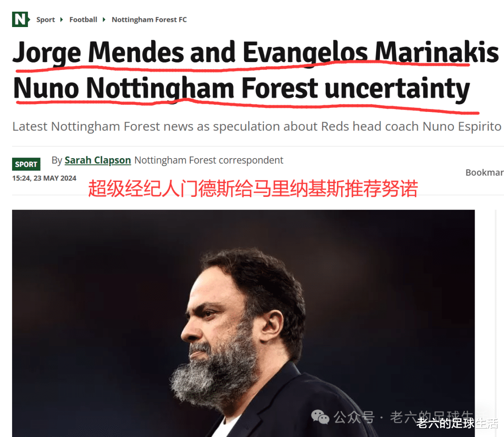
Task: Click the WeChat logo watermark
Action: point(320,417)
